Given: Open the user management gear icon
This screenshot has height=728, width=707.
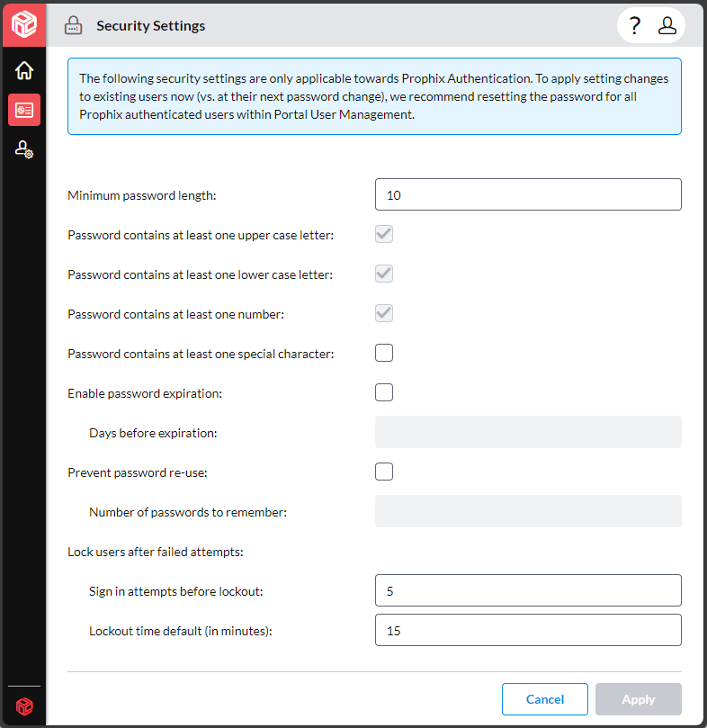Looking at the screenshot, I should 24,149.
